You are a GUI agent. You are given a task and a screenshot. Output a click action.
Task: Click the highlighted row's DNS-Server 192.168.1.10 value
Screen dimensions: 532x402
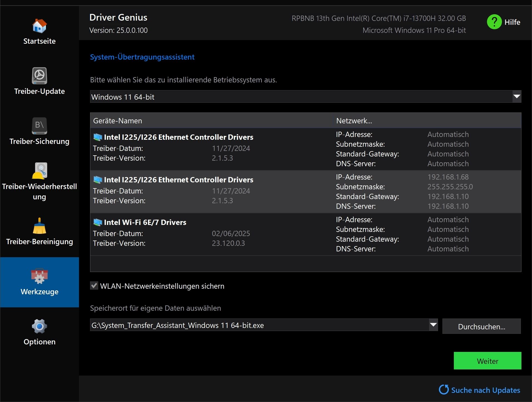[x=448, y=206]
